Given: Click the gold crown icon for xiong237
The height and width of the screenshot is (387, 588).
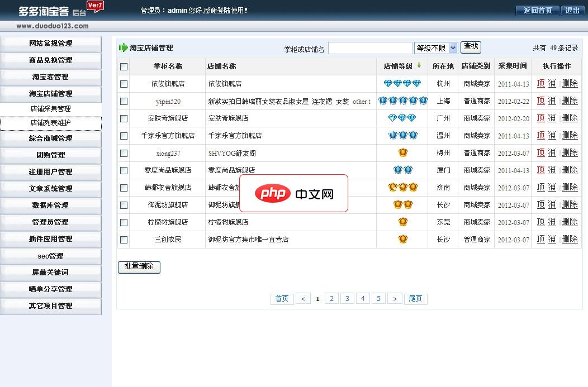Looking at the screenshot, I should click(403, 152).
